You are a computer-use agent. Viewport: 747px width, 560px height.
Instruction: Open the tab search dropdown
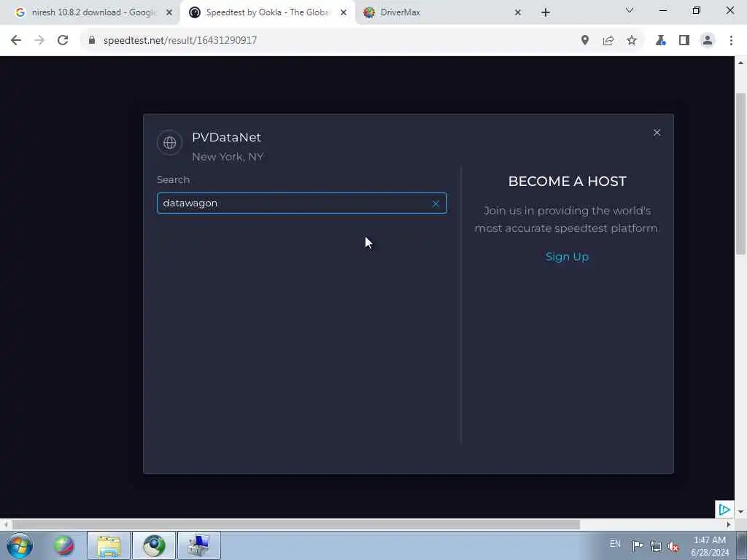coord(630,10)
